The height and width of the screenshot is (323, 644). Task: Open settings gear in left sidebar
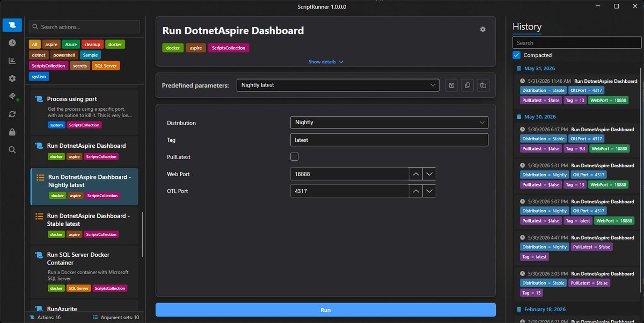12,78
